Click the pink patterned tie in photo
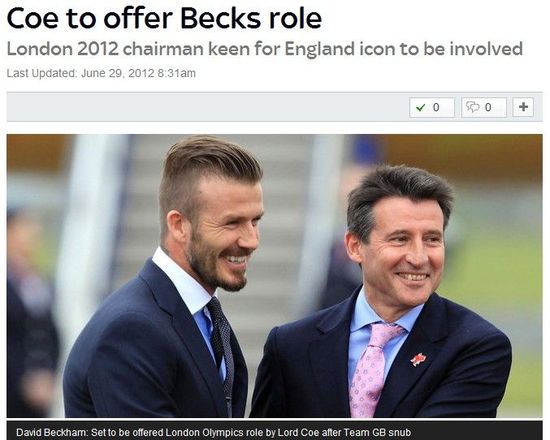This screenshot has height=440, width=550. [371, 369]
